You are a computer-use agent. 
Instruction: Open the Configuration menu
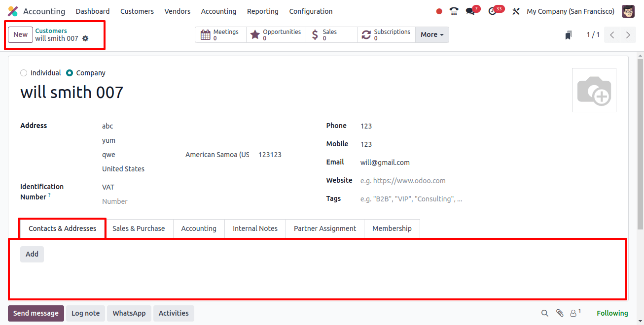coord(311,11)
